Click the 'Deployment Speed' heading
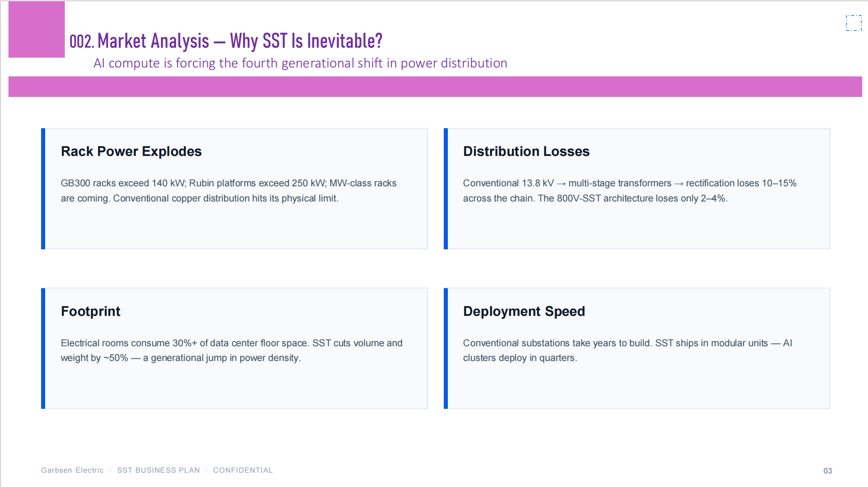The height and width of the screenshot is (487, 868). click(x=524, y=311)
